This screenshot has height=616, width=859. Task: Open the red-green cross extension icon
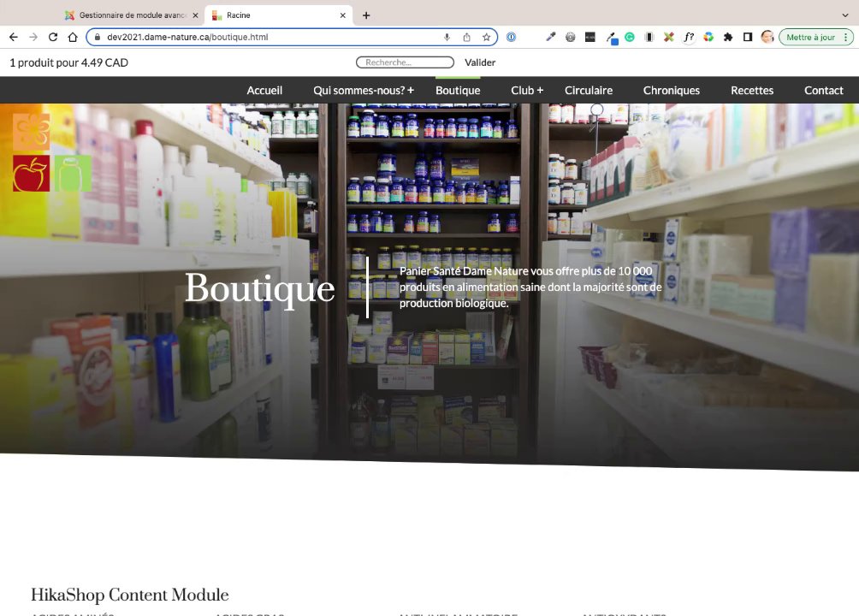[669, 38]
